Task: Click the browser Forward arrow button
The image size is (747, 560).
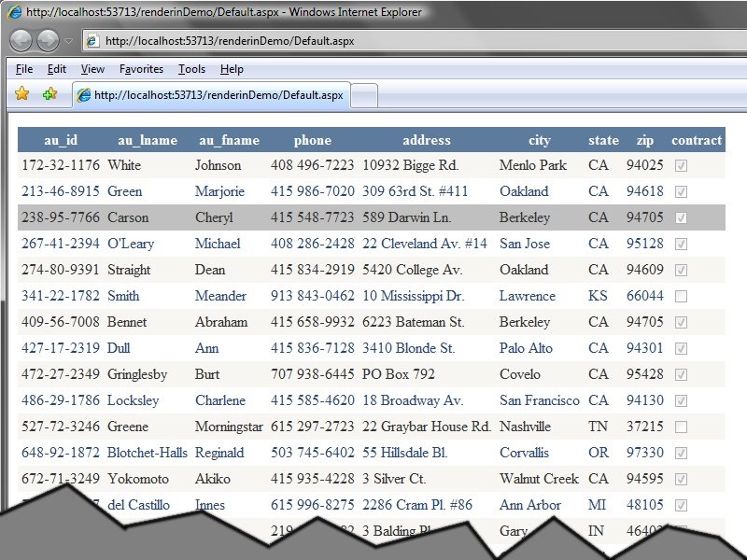Action: pyautogui.click(x=49, y=41)
